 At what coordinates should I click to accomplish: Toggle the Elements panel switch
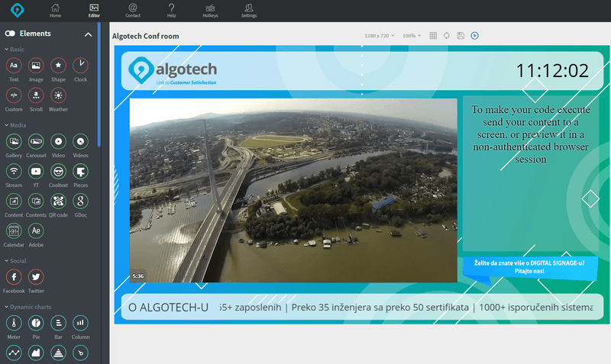coord(10,34)
